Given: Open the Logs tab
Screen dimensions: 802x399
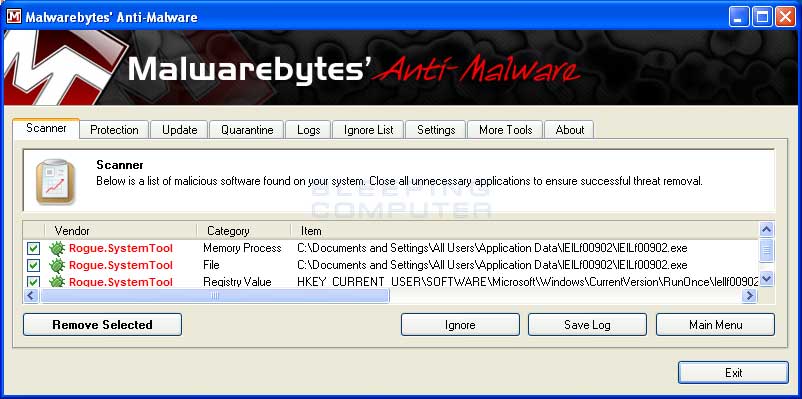Looking at the screenshot, I should pos(308,130).
